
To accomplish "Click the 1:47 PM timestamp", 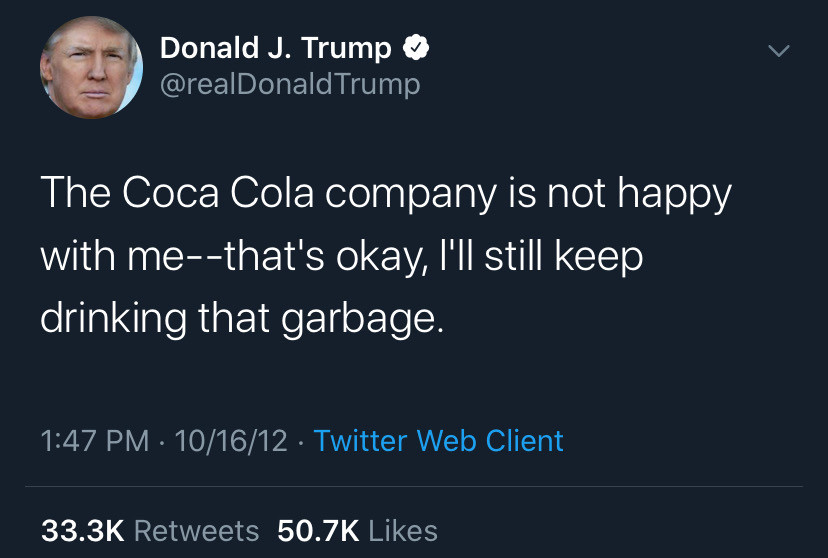I will 97,440.
